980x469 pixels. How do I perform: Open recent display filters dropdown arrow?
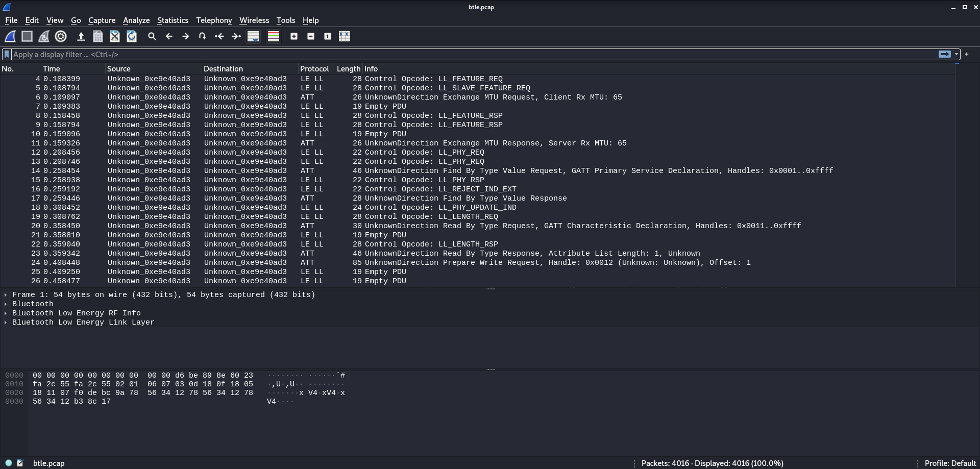957,54
